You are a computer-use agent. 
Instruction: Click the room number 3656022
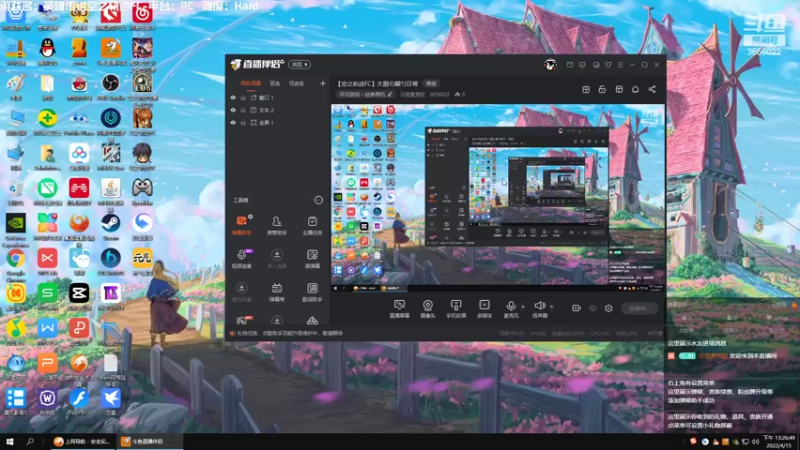(439, 94)
